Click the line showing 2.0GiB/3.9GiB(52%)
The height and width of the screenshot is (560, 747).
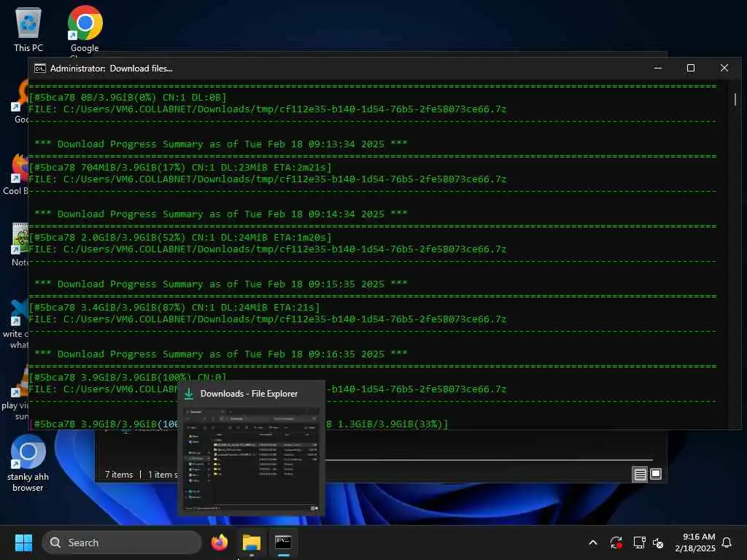[180, 237]
